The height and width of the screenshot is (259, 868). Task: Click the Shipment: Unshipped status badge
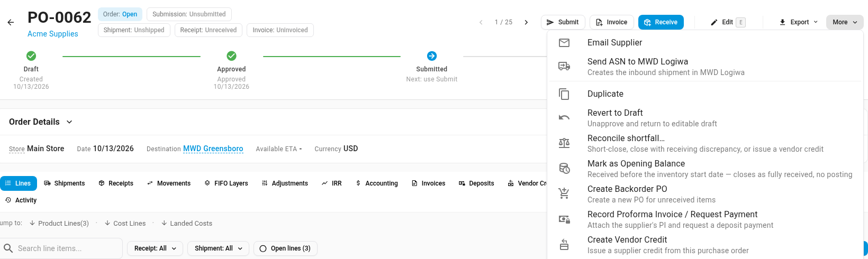pos(134,30)
